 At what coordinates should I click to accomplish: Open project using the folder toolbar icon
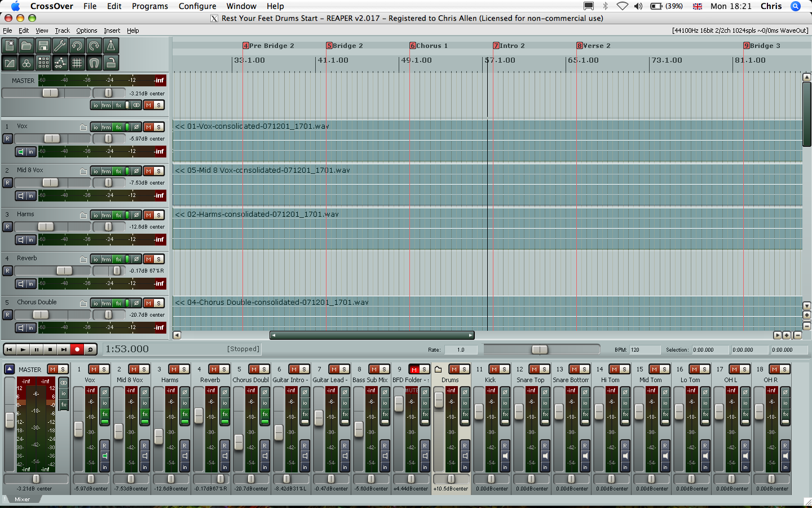point(27,46)
